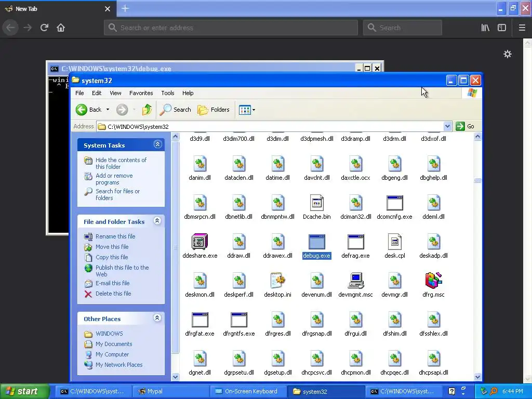Screen dimensions: 532x399
Task: Click the Explorer Forward arrow button
Action: coord(122,110)
